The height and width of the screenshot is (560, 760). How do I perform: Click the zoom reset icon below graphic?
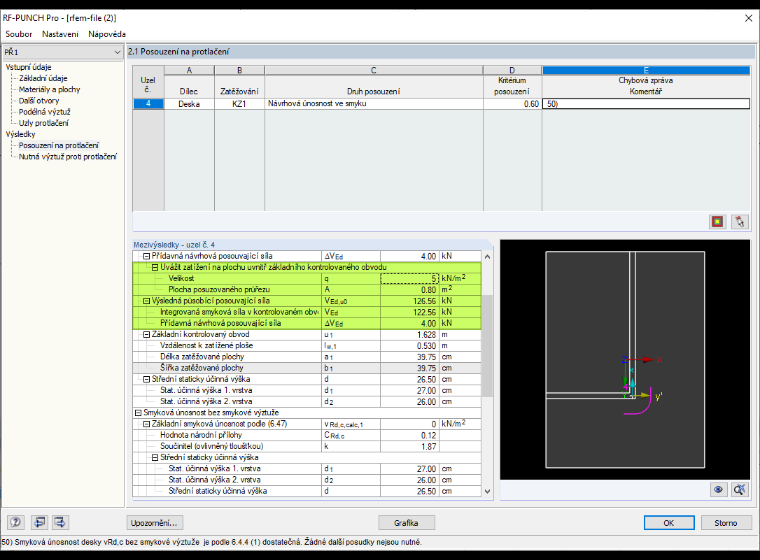click(740, 490)
